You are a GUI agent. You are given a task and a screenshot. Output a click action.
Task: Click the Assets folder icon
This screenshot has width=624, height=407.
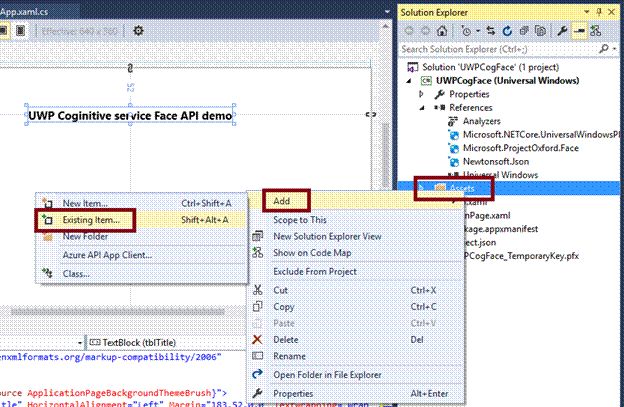(x=439, y=188)
